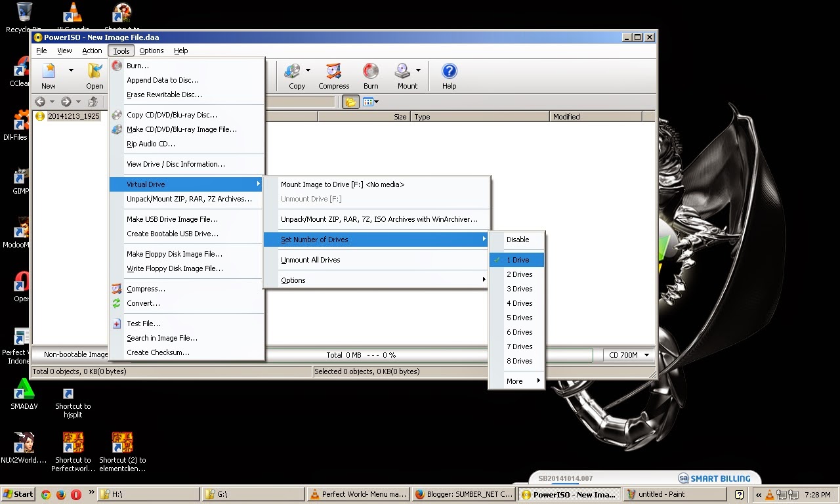Screen dimensions: 840x504
Task: Set number of drives to 4 Drives
Action: point(517,303)
